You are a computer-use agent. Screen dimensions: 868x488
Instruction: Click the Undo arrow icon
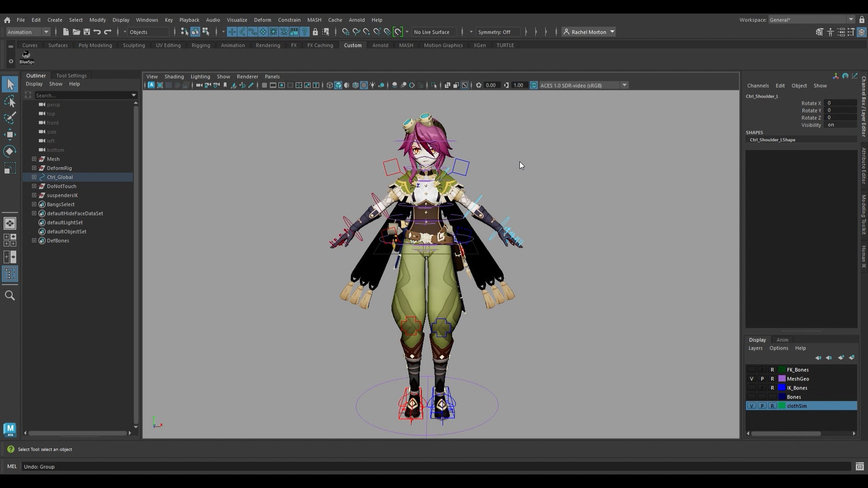[x=97, y=32]
